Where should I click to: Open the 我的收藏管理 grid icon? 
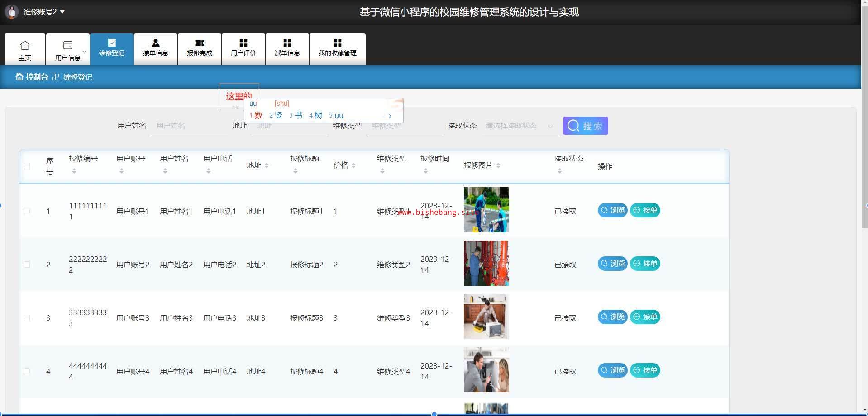[337, 43]
